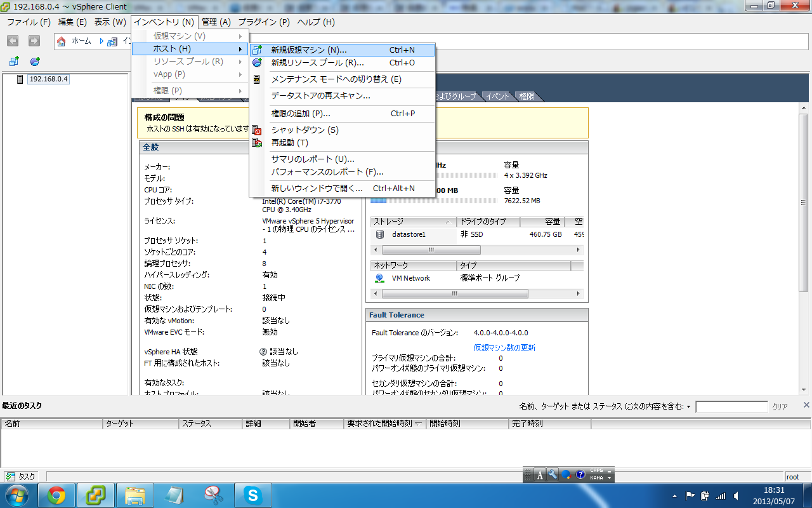Click the vSphere Client taskbar icon
This screenshot has height=508, width=812.
(96, 495)
